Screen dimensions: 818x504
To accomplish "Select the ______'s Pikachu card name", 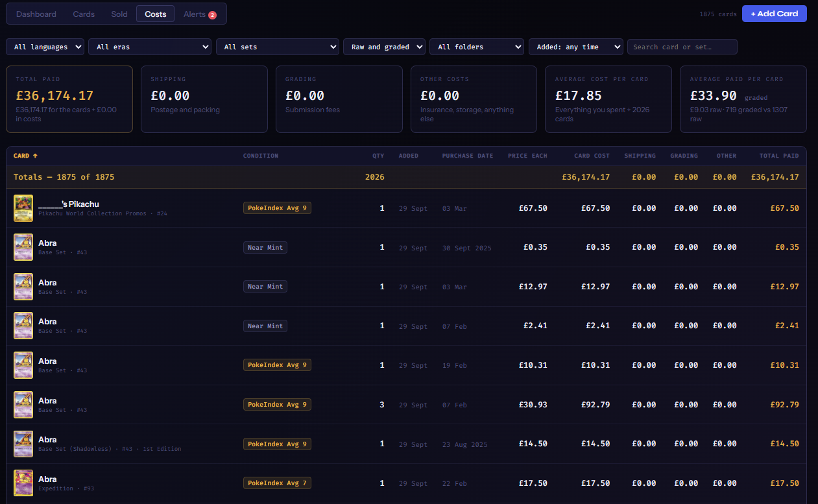I will 69,204.
